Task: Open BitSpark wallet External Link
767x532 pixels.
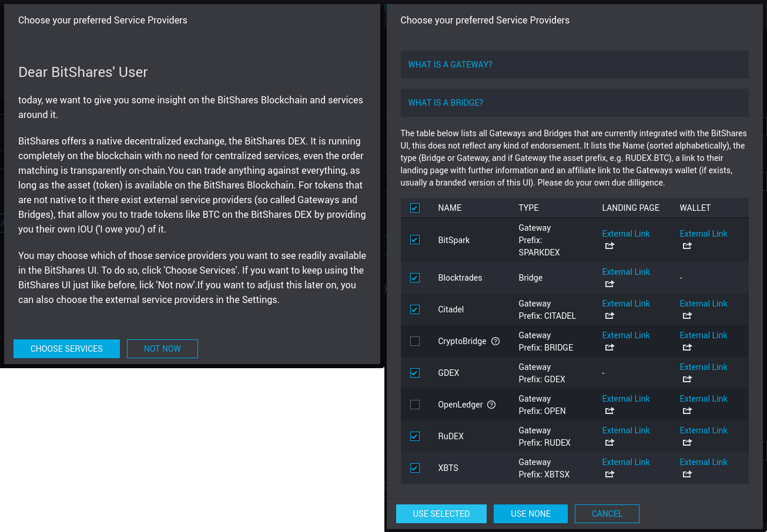Action: point(704,234)
